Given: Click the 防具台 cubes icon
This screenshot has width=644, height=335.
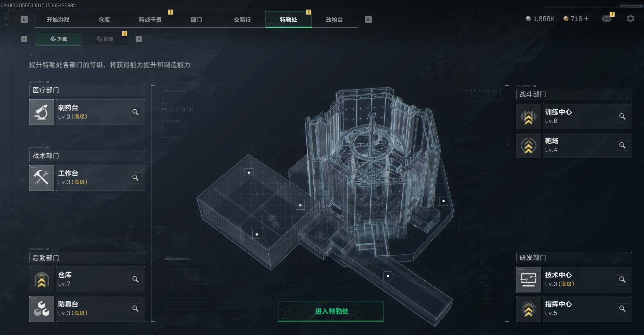Looking at the screenshot, I should 41,309.
